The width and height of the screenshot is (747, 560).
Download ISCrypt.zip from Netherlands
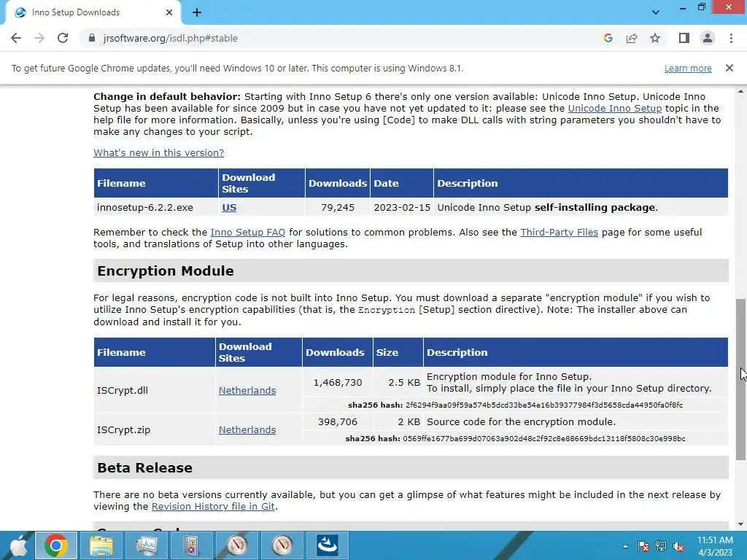247,429
